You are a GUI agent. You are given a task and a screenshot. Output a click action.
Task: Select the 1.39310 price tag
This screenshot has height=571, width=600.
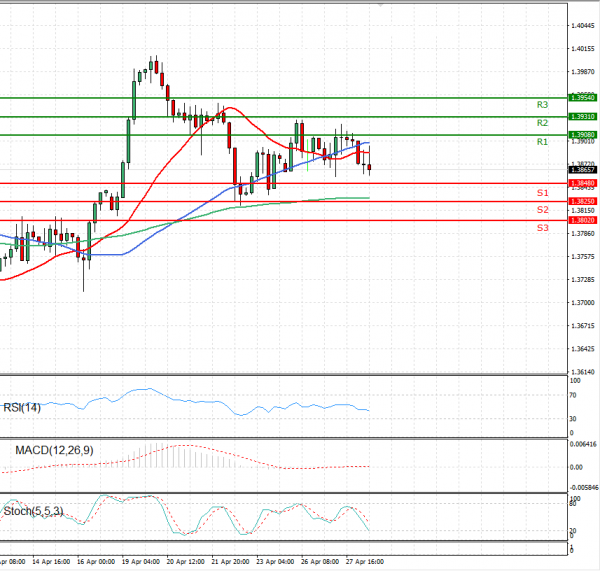coord(583,117)
